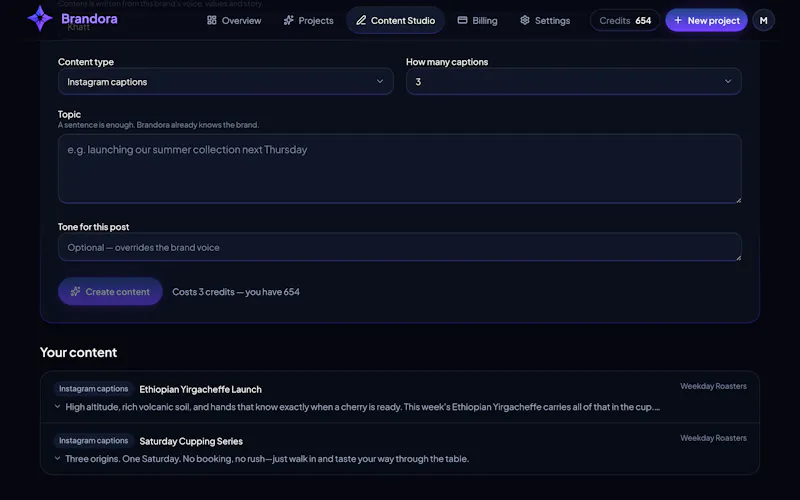
Task: Expand the Saturday Cupping Series caption
Action: 57,458
